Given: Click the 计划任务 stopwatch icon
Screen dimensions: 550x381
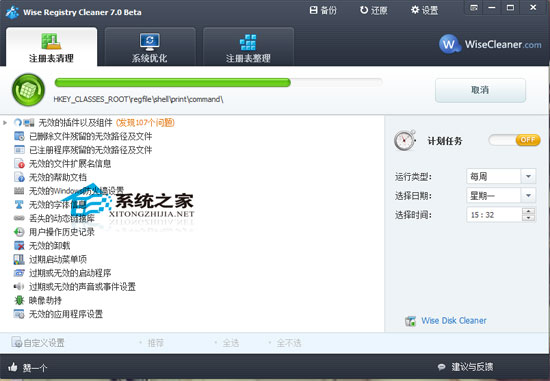Looking at the screenshot, I should coord(405,140).
